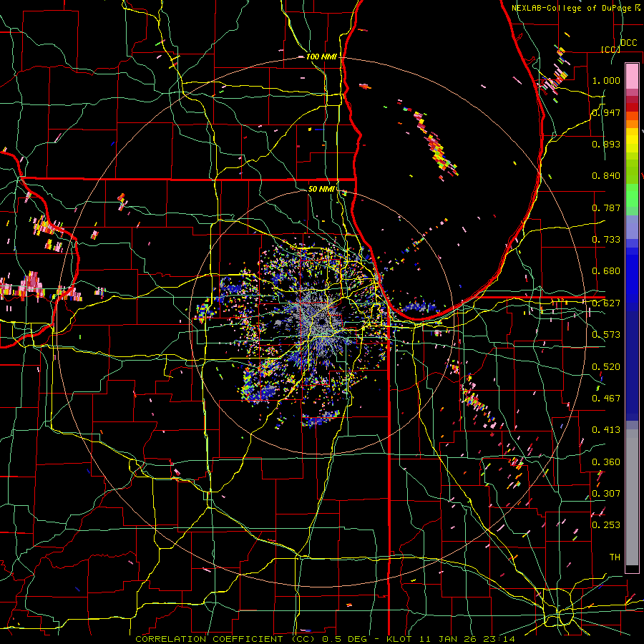
Task: Click the Correlation Coefficient caption at bottom
Action: click(x=324, y=639)
